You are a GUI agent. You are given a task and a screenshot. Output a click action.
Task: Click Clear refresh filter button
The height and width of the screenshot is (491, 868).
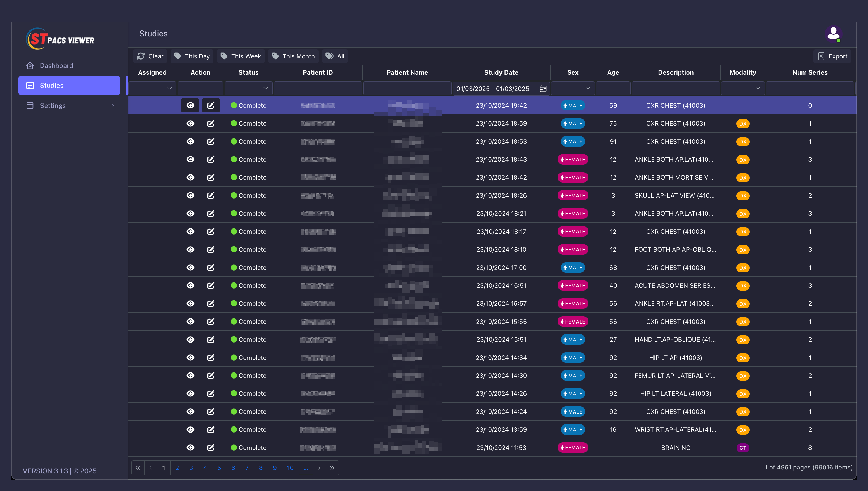150,56
